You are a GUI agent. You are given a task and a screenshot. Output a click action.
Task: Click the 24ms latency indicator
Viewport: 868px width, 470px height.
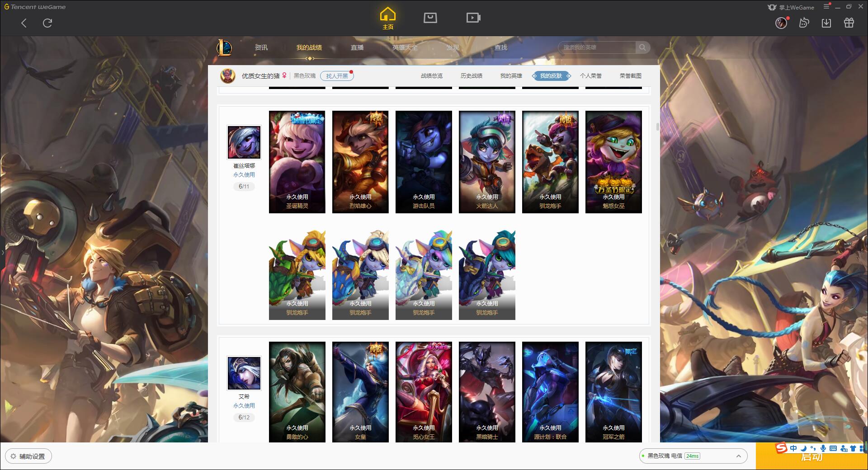(x=692, y=456)
